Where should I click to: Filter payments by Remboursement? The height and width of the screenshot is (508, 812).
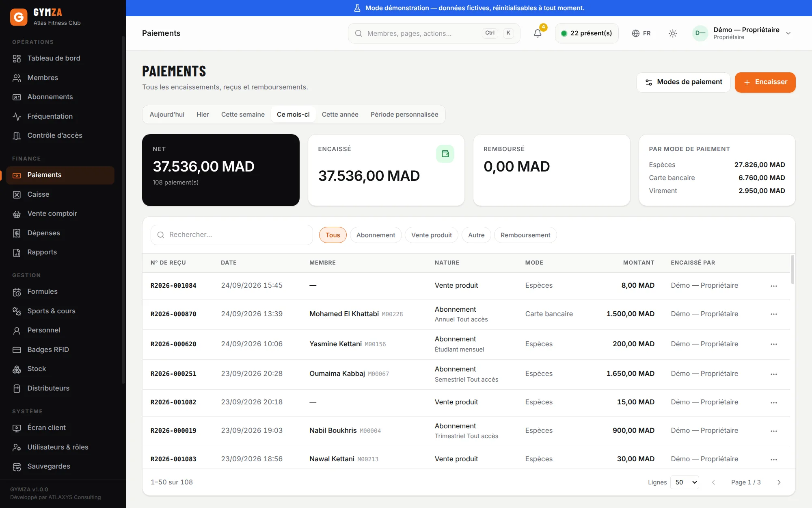coord(525,235)
